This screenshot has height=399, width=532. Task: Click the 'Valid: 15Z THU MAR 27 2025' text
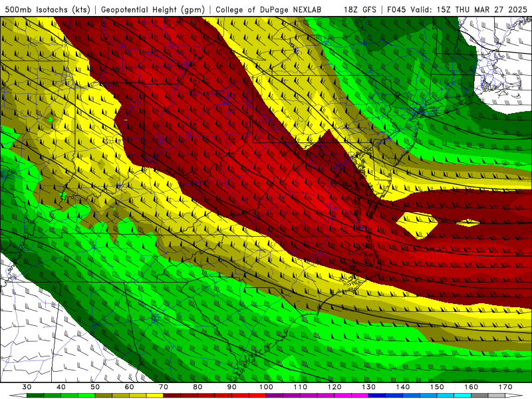click(x=469, y=10)
